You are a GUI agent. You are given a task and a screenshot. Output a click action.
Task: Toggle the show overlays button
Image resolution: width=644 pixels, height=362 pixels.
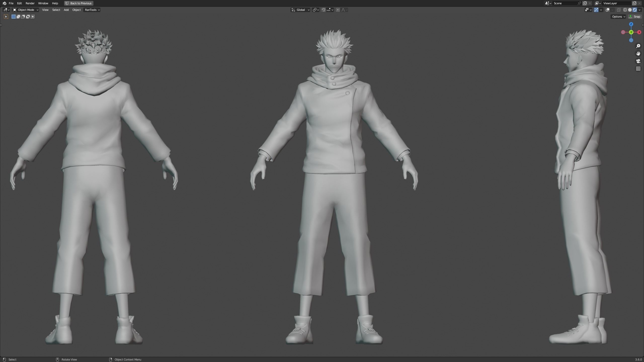tap(608, 10)
